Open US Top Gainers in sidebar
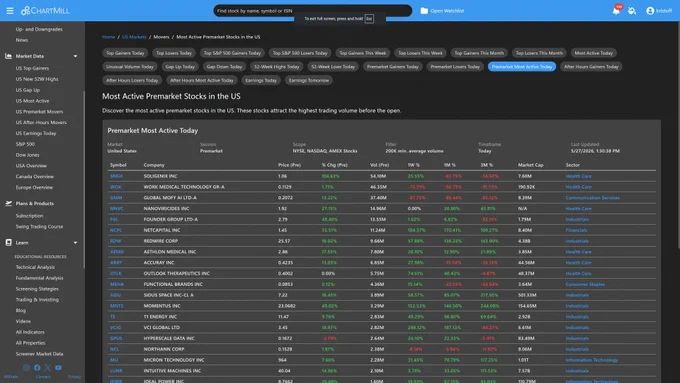 point(33,68)
